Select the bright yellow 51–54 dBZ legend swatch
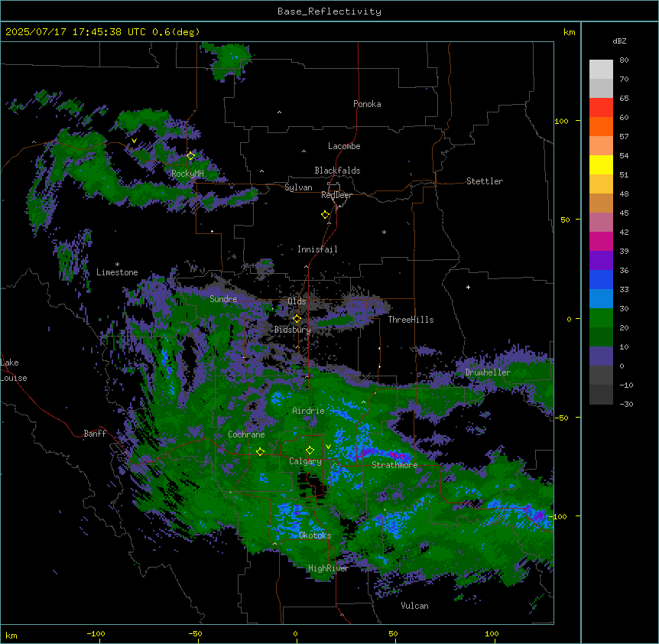659x644 pixels. (601, 164)
